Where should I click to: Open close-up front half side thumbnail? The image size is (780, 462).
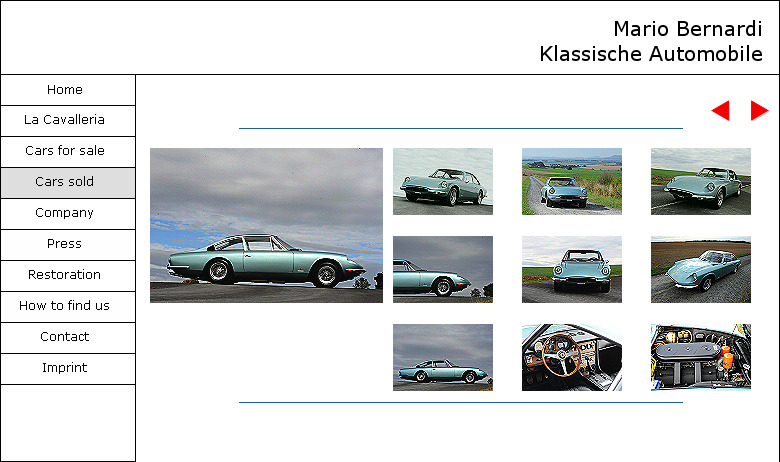(x=443, y=269)
